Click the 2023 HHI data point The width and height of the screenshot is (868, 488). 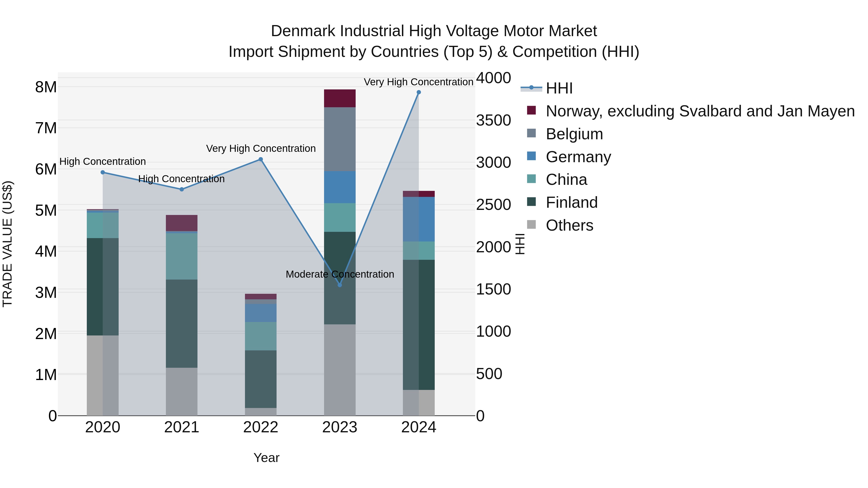coord(340,285)
